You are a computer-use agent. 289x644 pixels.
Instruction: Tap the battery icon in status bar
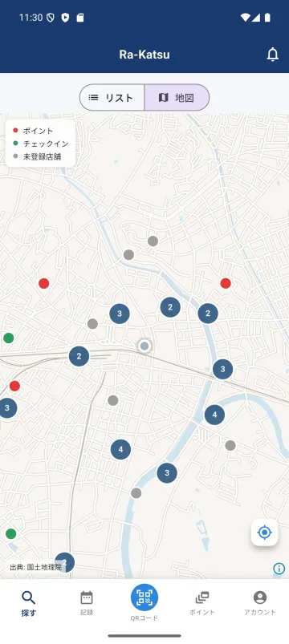[x=267, y=18]
